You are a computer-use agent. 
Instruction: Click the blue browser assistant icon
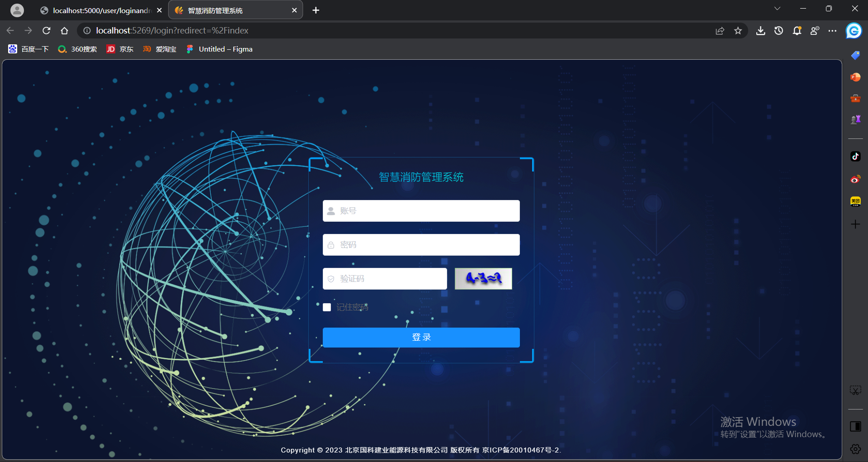[854, 31]
